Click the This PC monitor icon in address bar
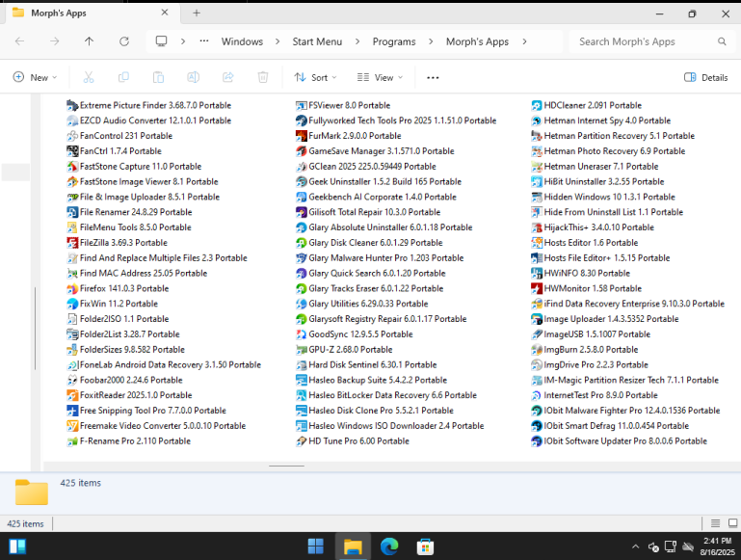This screenshot has width=741, height=560. [162, 41]
